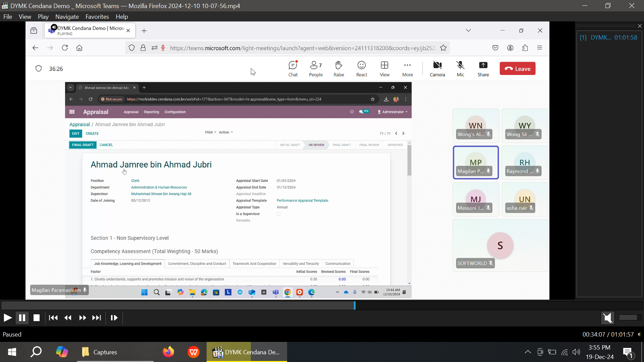The width and height of the screenshot is (644, 362).
Task: Leave the Teams meeting
Action: [x=517, y=69]
